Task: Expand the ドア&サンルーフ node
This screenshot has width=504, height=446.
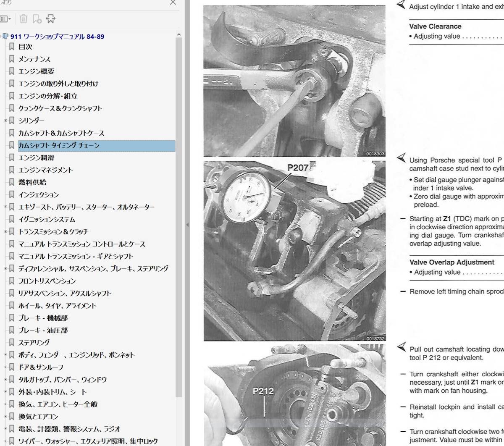Action: 6,367
